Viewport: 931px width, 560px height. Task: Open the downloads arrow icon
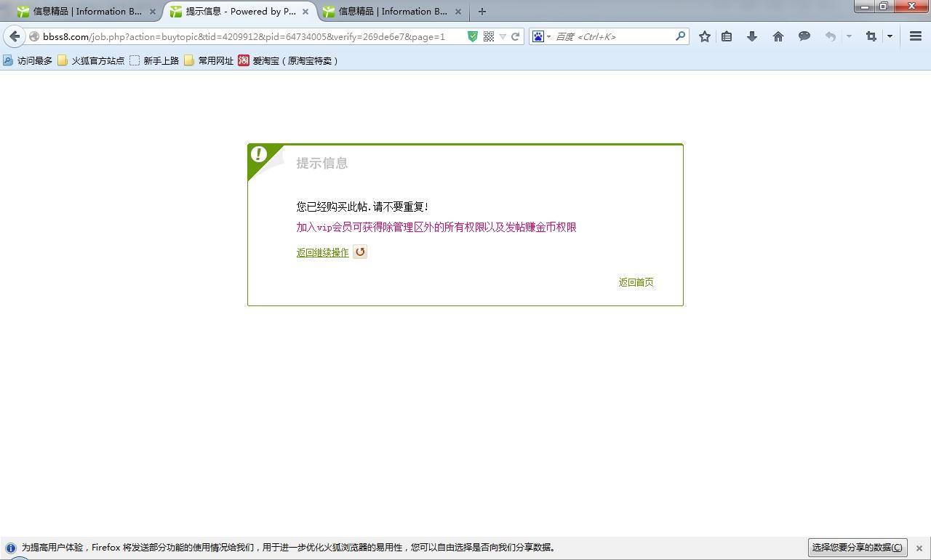pos(752,36)
